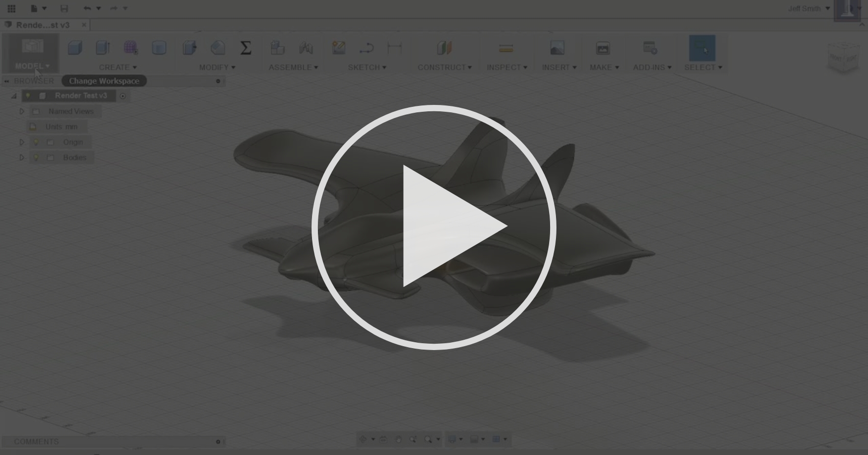Screen dimensions: 868x455
Task: Close the Rende...st v3 document tab
Action: coord(84,25)
